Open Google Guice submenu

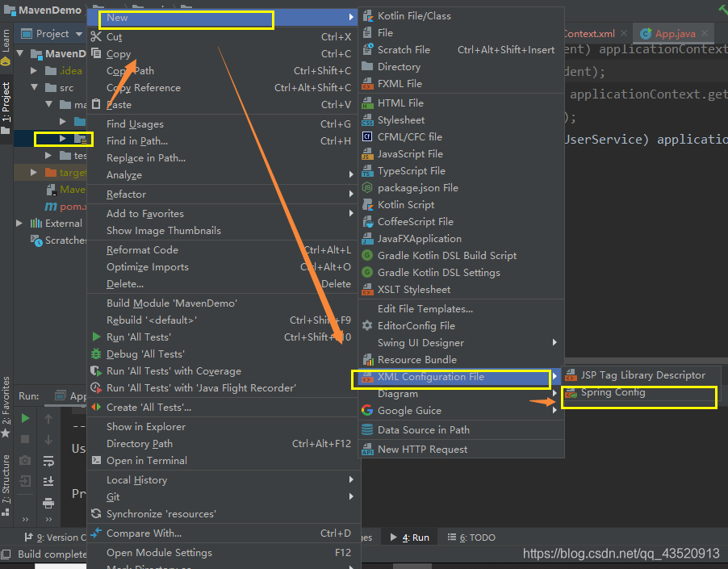pyautogui.click(x=461, y=411)
